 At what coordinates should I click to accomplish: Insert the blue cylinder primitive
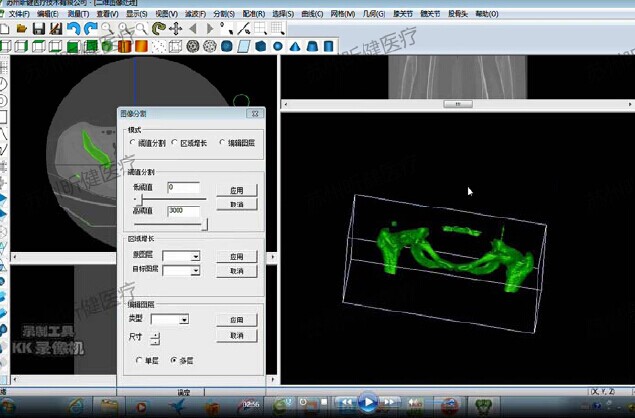coord(329,46)
